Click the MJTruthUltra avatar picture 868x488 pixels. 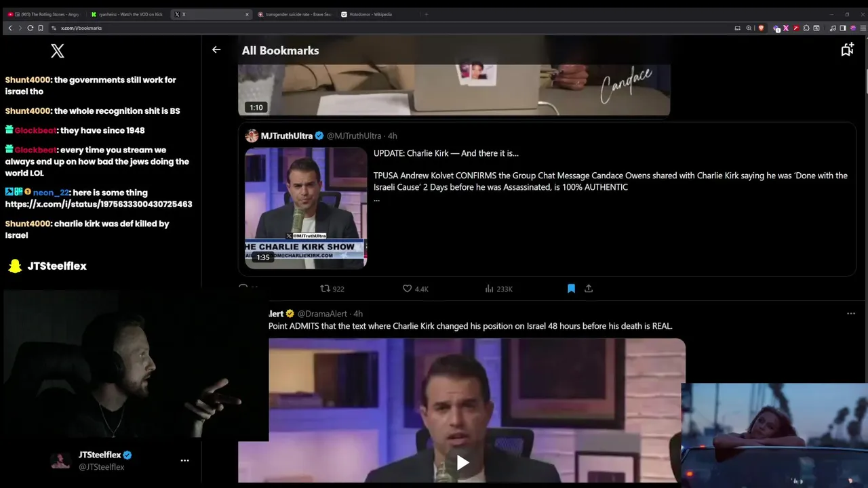click(x=252, y=136)
